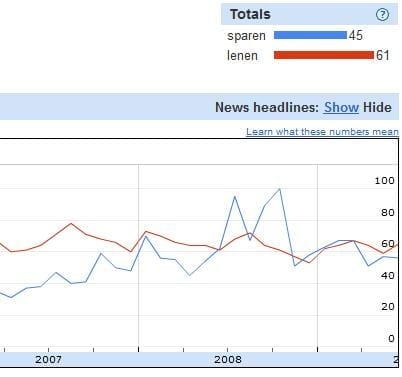Open 'Learn what these numbers mean' link

coord(322,132)
